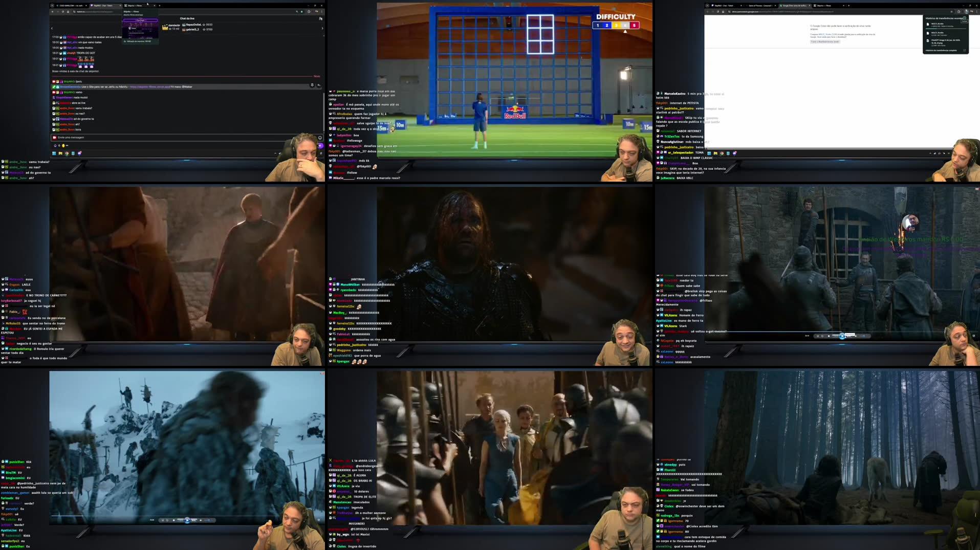Select the Google Drive tab in top-right browser

click(x=794, y=6)
